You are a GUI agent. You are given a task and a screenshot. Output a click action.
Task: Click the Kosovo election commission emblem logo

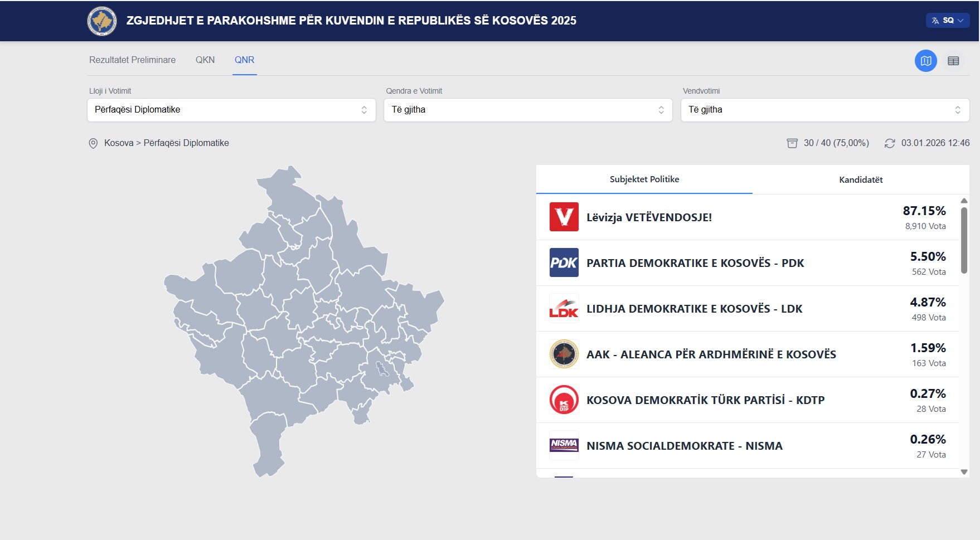pyautogui.click(x=102, y=21)
